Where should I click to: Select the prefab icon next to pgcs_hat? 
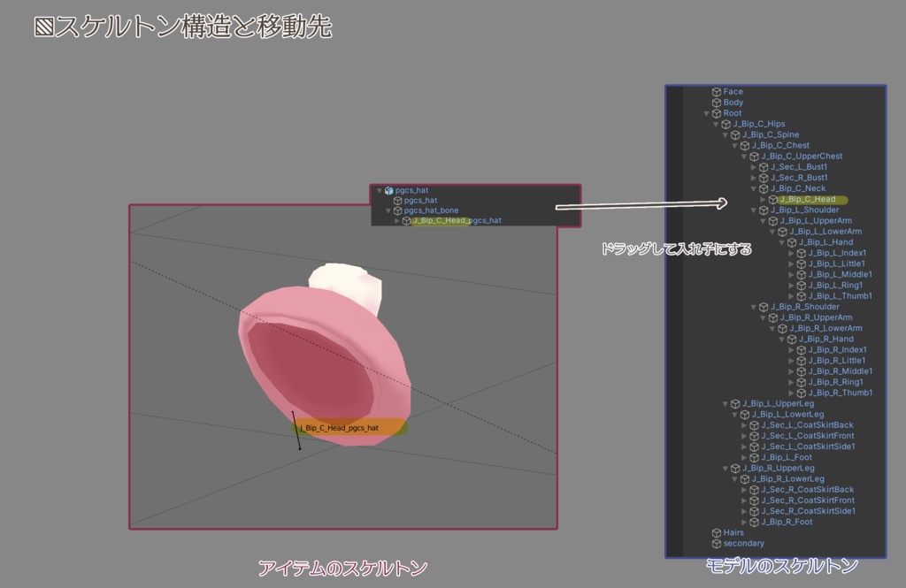(388, 190)
